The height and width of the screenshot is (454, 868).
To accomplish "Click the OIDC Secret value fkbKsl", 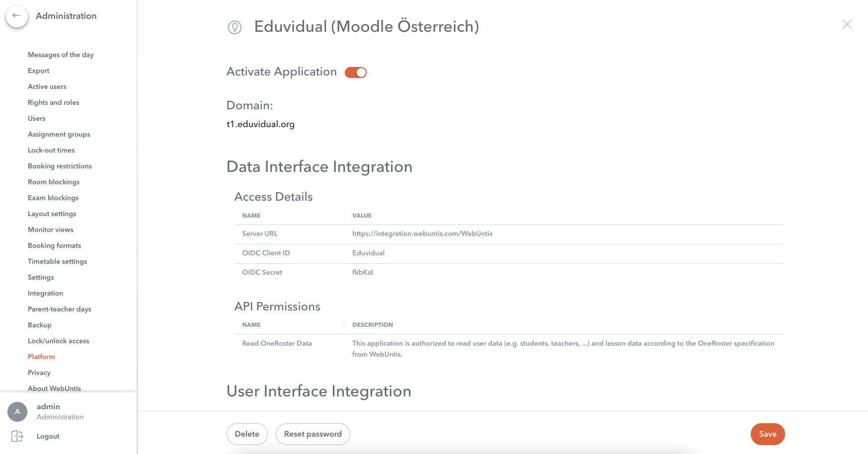I will (363, 272).
